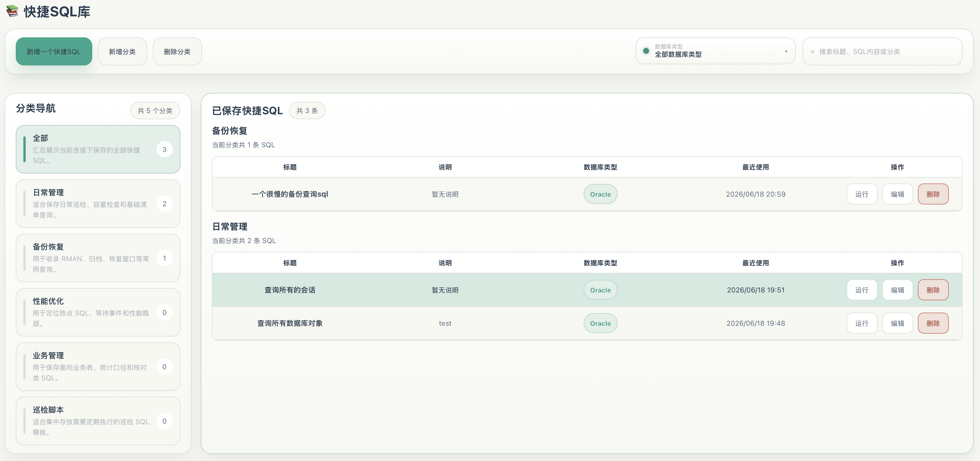
Task: Focus the 搜索标题、SQL内容或分类 search field
Action: click(882, 51)
